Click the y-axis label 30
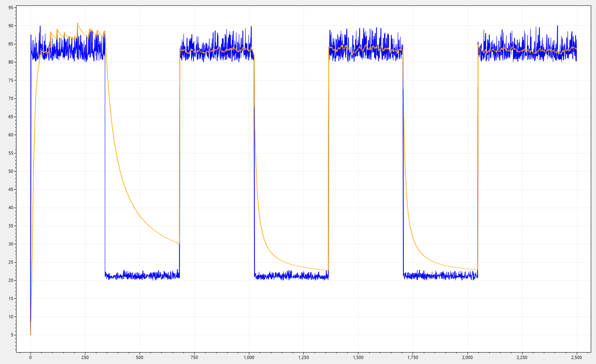The width and height of the screenshot is (596, 364). click(11, 244)
